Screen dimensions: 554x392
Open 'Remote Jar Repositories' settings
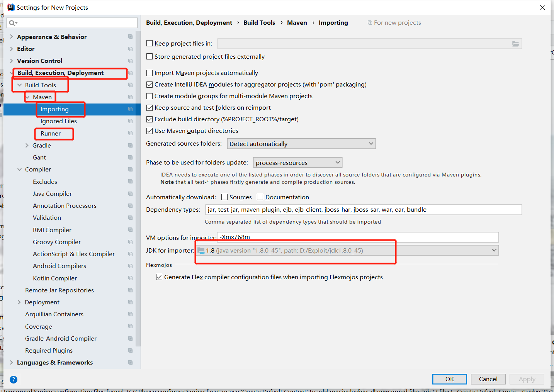(59, 290)
